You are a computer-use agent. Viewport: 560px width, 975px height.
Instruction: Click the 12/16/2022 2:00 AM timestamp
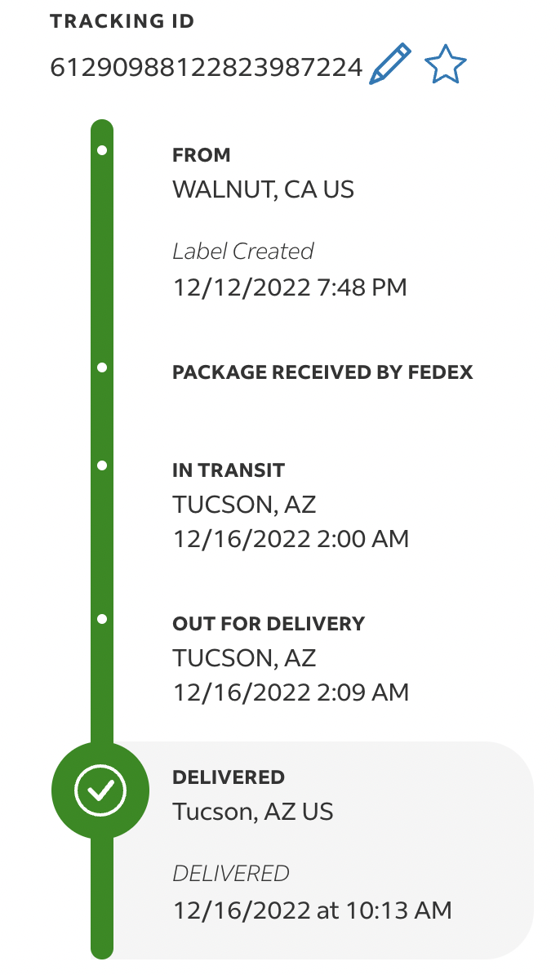291,539
